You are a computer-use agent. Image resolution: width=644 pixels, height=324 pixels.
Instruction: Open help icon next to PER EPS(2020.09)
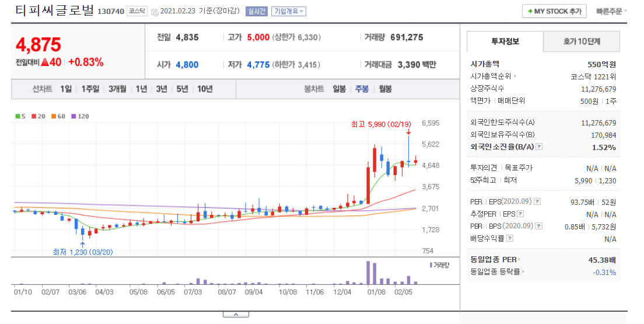coord(537,201)
